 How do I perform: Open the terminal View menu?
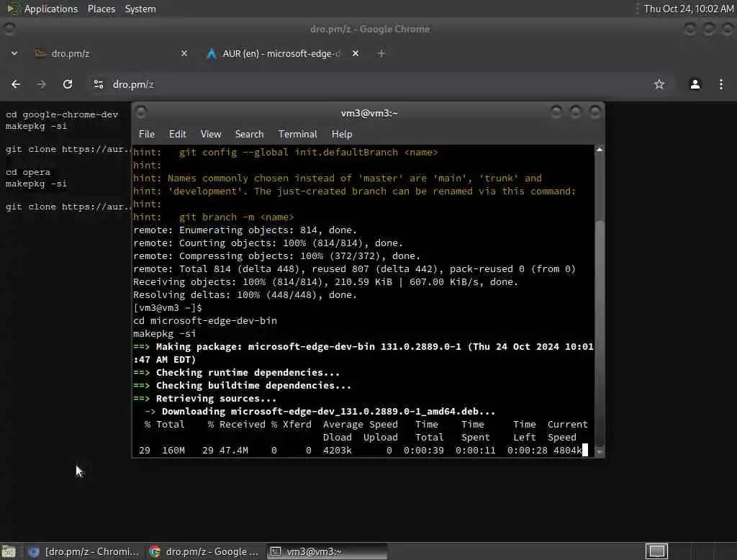point(211,134)
